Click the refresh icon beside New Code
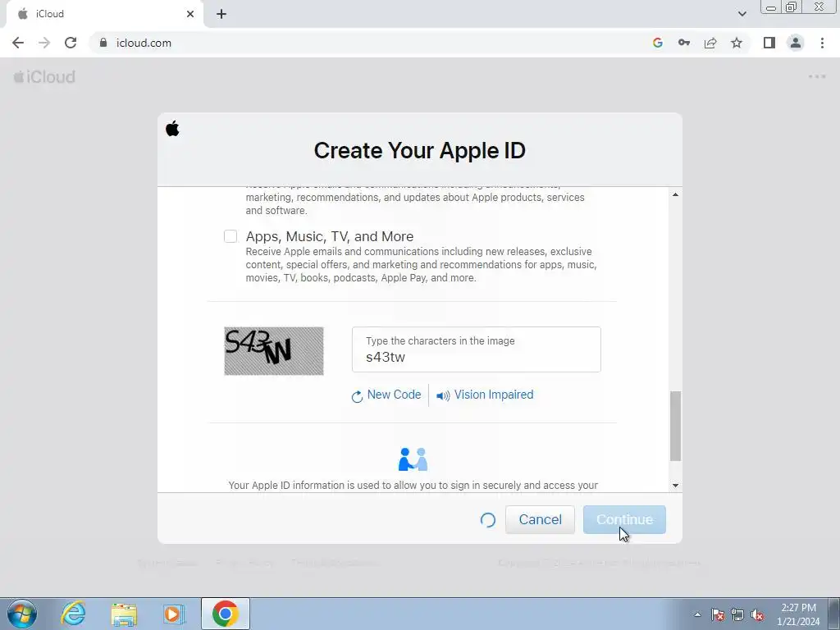Viewport: 840px width, 630px height. (357, 396)
